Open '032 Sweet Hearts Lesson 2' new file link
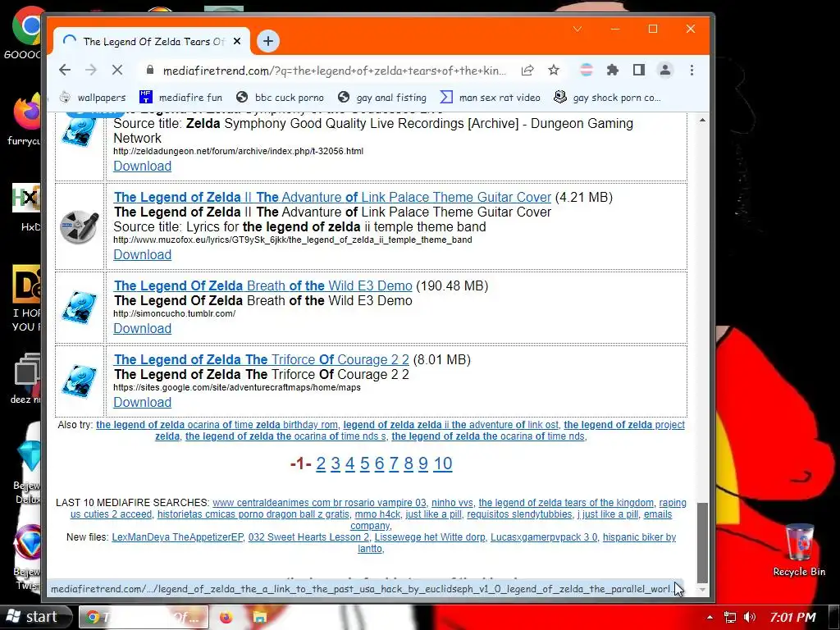The width and height of the screenshot is (840, 630). click(x=308, y=537)
